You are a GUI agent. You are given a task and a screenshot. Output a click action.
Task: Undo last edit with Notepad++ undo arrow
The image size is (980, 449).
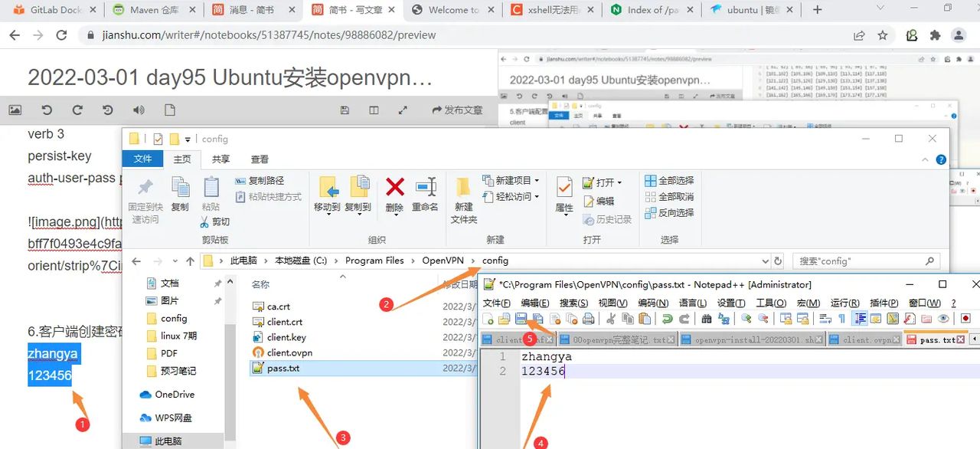[668, 319]
